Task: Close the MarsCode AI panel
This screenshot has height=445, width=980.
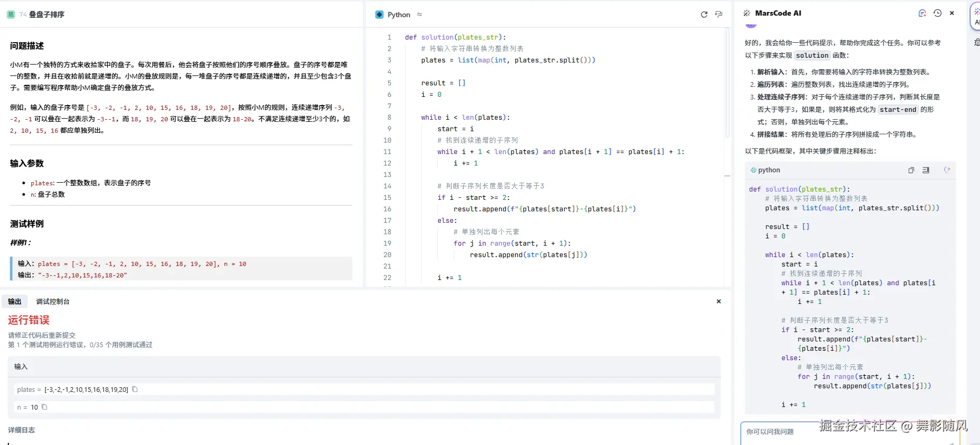Action: coord(952,13)
